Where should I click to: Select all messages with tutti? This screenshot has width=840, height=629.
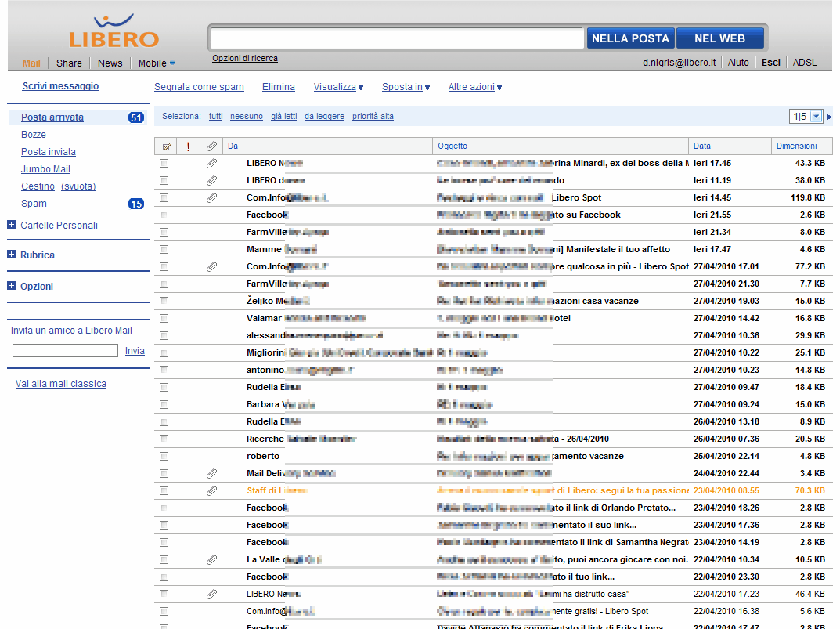point(216,117)
